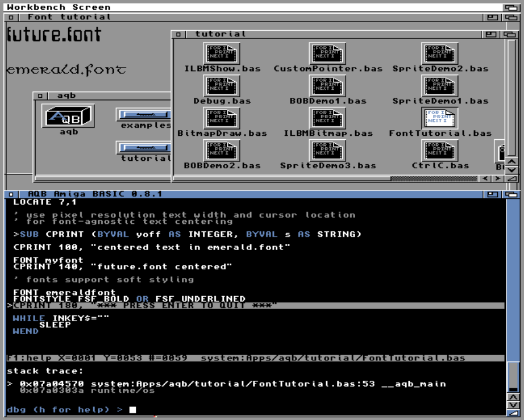Select the Debug.bas file icon
524x420 pixels.
(x=221, y=86)
